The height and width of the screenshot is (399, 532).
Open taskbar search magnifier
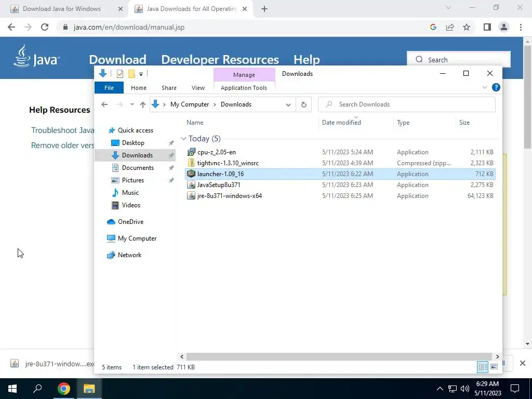[37, 389]
